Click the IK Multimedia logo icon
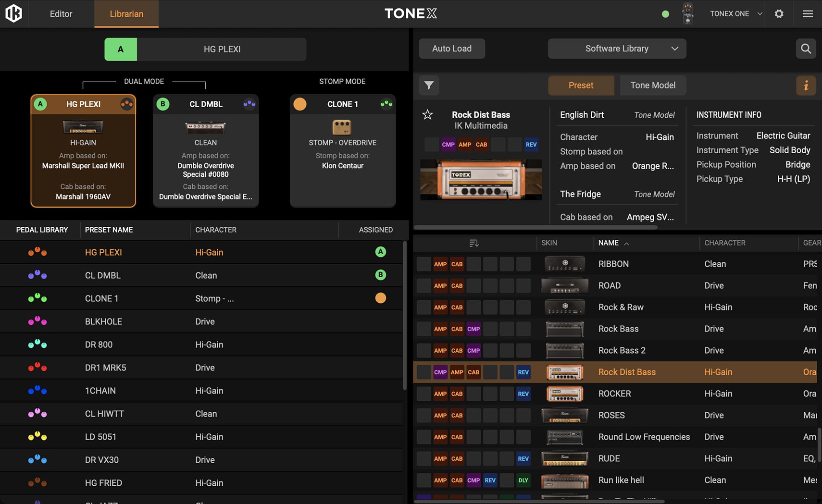This screenshot has width=822, height=504. click(x=13, y=13)
